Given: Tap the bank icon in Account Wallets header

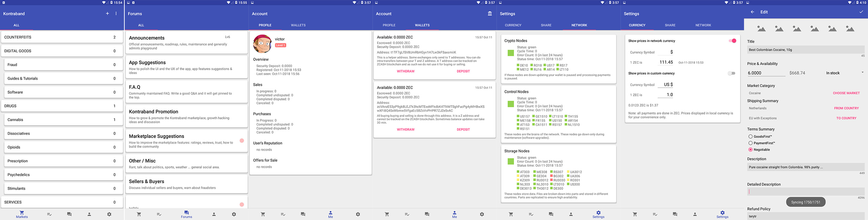Looking at the screenshot, I should coord(490,13).
